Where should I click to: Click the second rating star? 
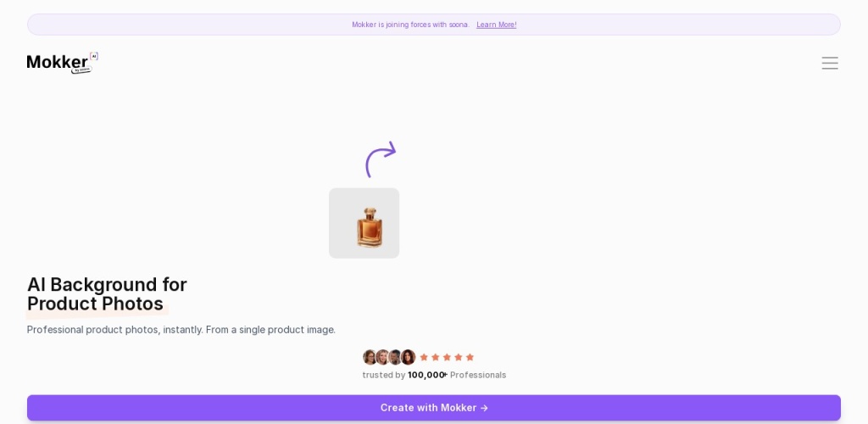click(435, 357)
